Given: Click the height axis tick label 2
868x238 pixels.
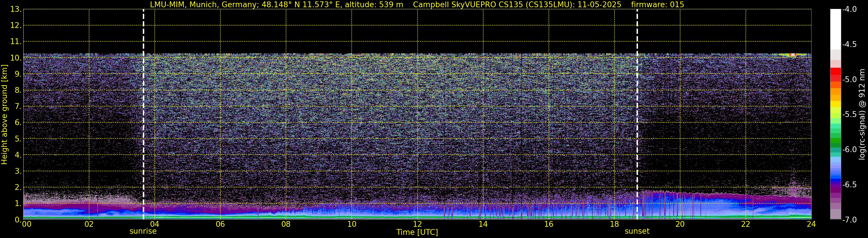Looking at the screenshot, I should pyautogui.click(x=18, y=188).
